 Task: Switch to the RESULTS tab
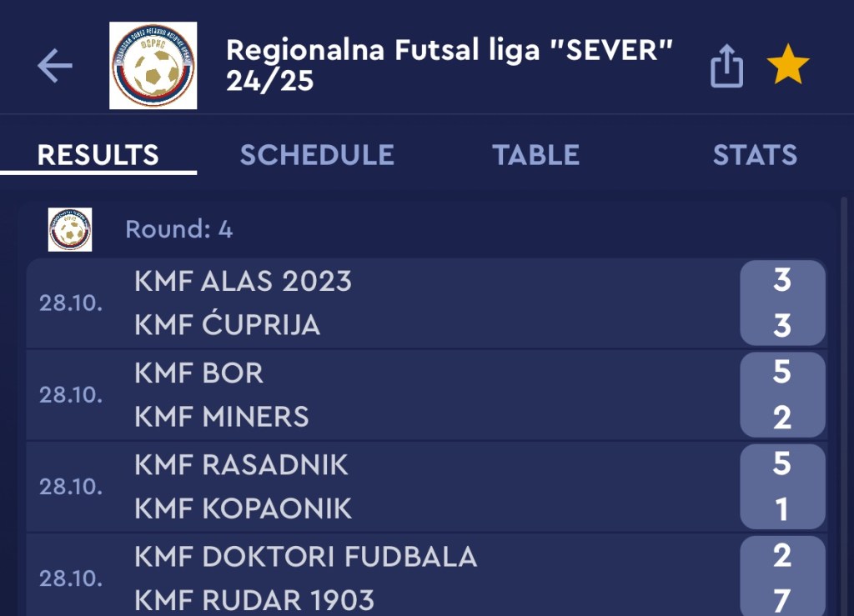[98, 155]
